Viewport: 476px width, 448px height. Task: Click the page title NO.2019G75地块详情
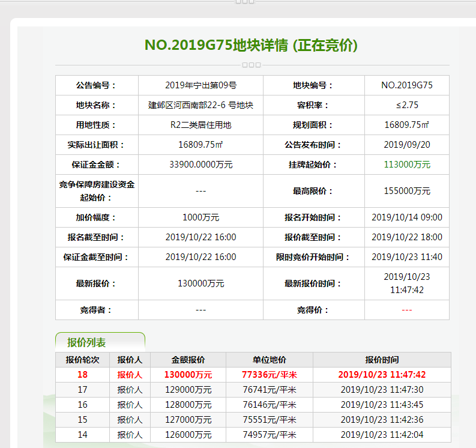click(216, 45)
